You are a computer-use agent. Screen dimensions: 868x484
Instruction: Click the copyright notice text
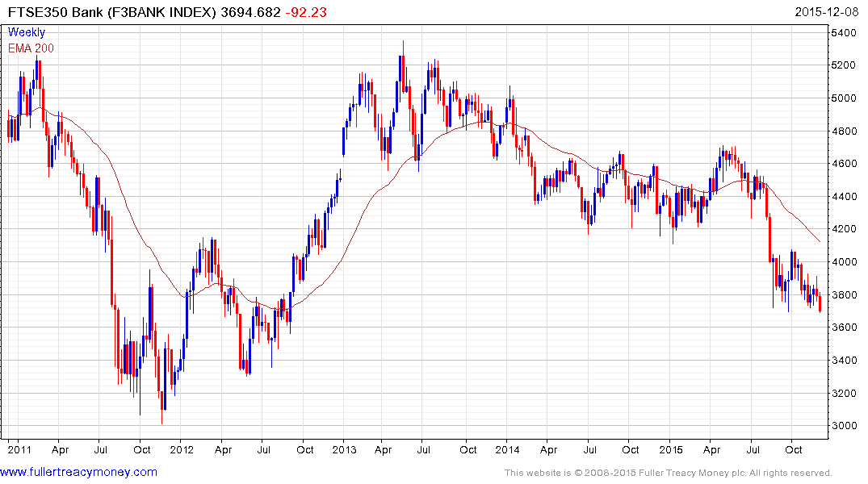(669, 473)
